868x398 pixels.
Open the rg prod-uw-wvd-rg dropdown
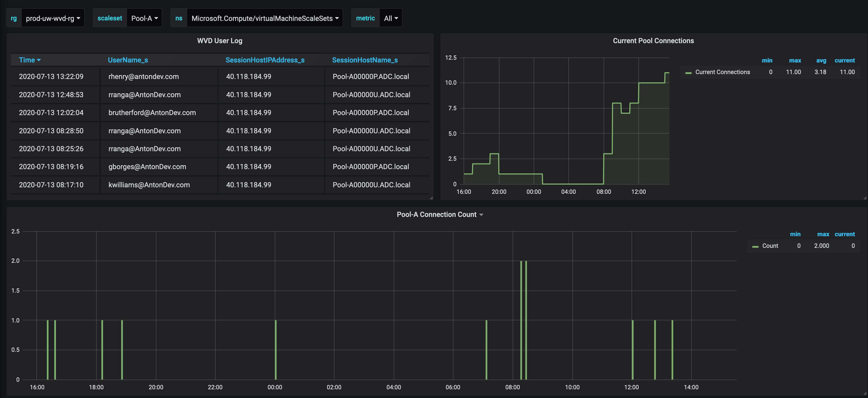click(x=53, y=18)
